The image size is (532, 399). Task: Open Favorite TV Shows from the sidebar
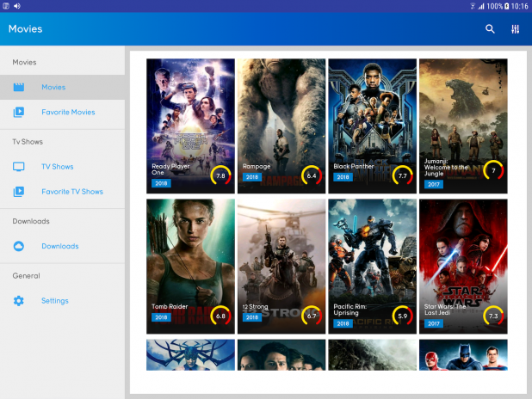click(63, 192)
